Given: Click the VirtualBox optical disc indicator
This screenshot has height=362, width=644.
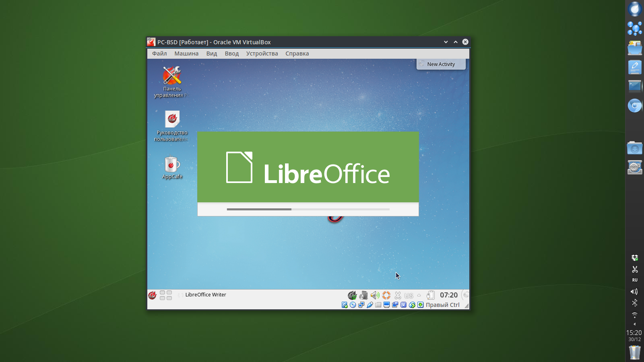Looking at the screenshot, I should pos(353,305).
